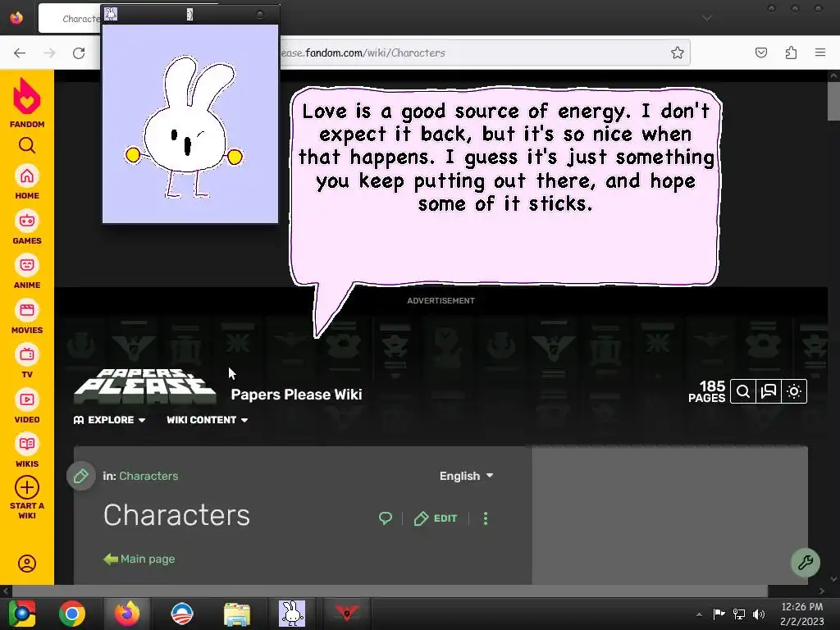Image resolution: width=840 pixels, height=630 pixels.
Task: Expand the WIKI CONTENT dropdown menu
Action: click(x=207, y=420)
